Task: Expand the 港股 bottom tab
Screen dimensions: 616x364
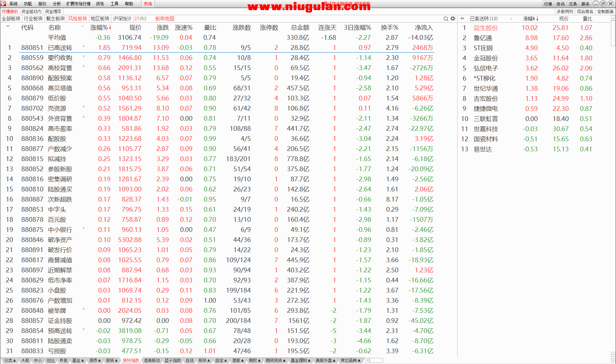Action: click(x=238, y=360)
